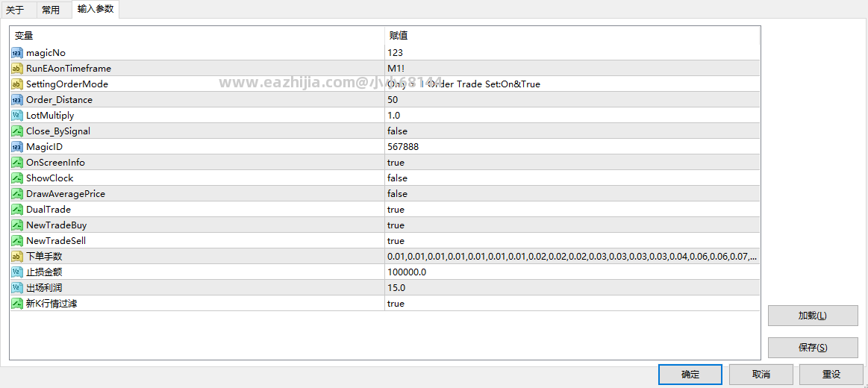Click the integer icon beside MagicID

pos(16,147)
